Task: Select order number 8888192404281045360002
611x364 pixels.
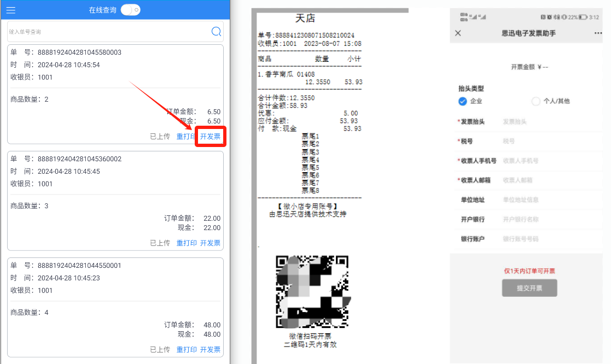Action: [79, 159]
